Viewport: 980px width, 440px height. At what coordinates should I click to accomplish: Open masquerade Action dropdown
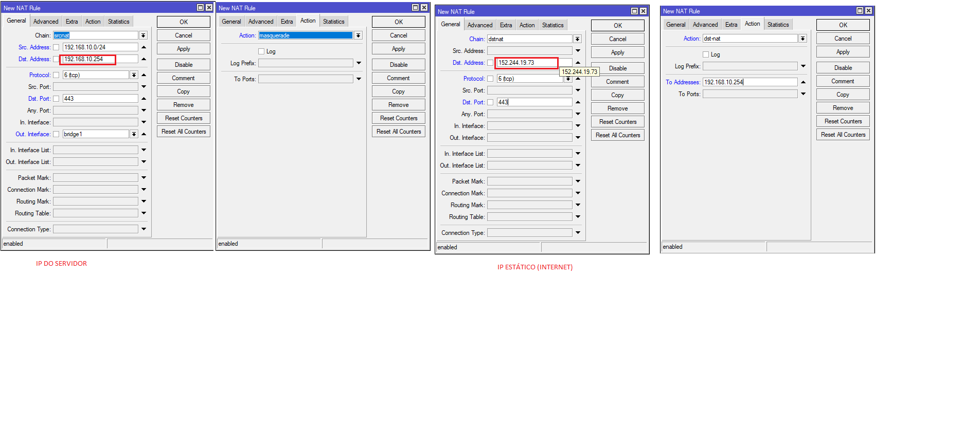pyautogui.click(x=359, y=35)
